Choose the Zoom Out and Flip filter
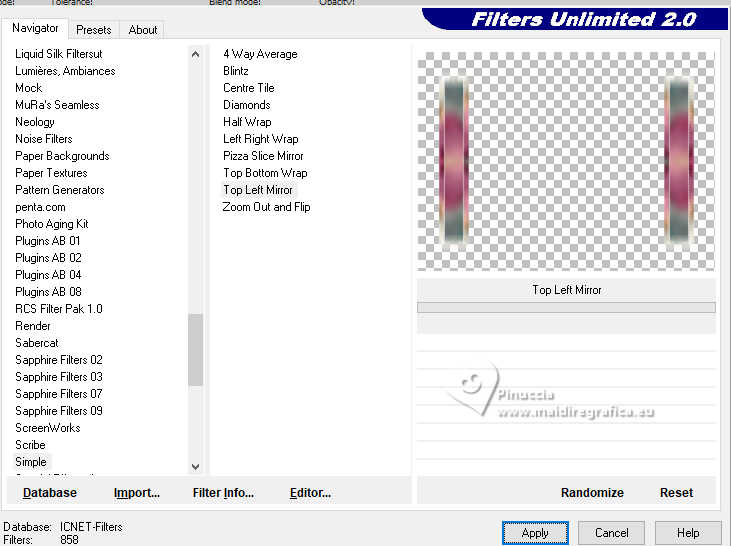 (266, 207)
